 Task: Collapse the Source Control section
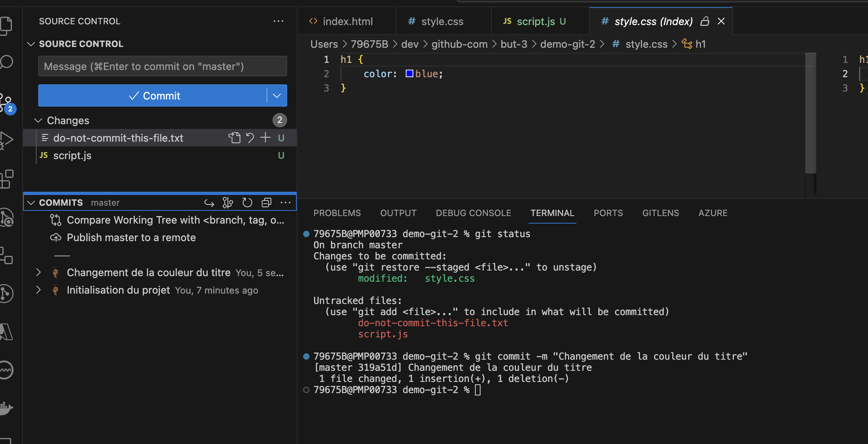(x=31, y=44)
